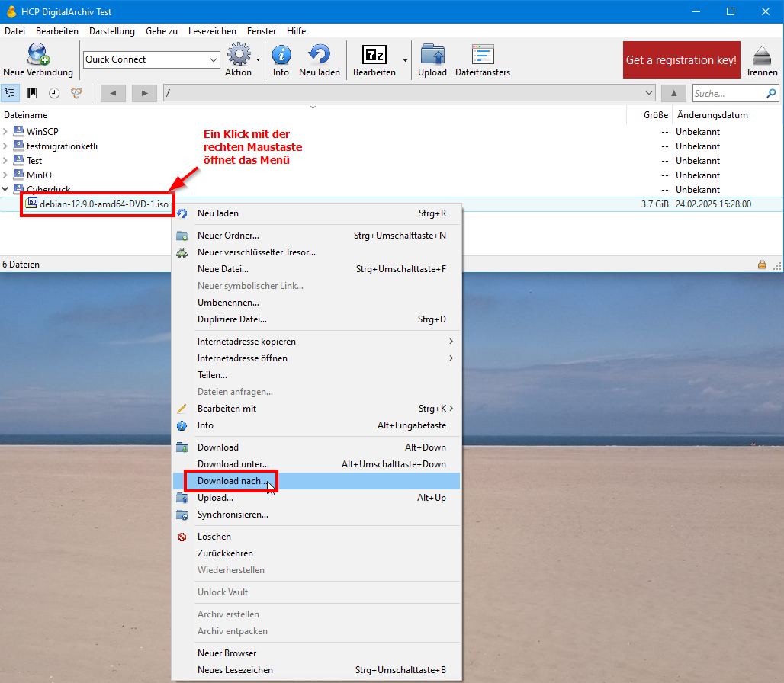Click the 'Get a registration key!' button

681,59
